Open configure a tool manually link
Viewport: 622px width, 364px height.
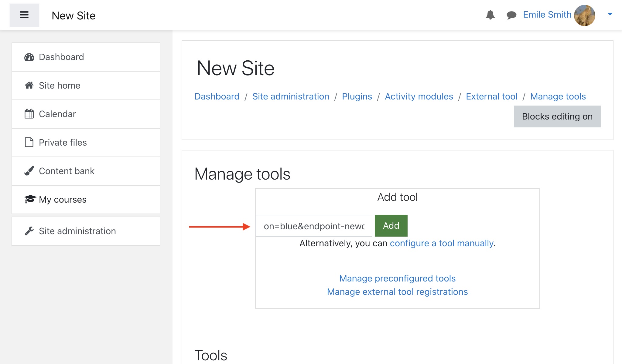pyautogui.click(x=442, y=243)
